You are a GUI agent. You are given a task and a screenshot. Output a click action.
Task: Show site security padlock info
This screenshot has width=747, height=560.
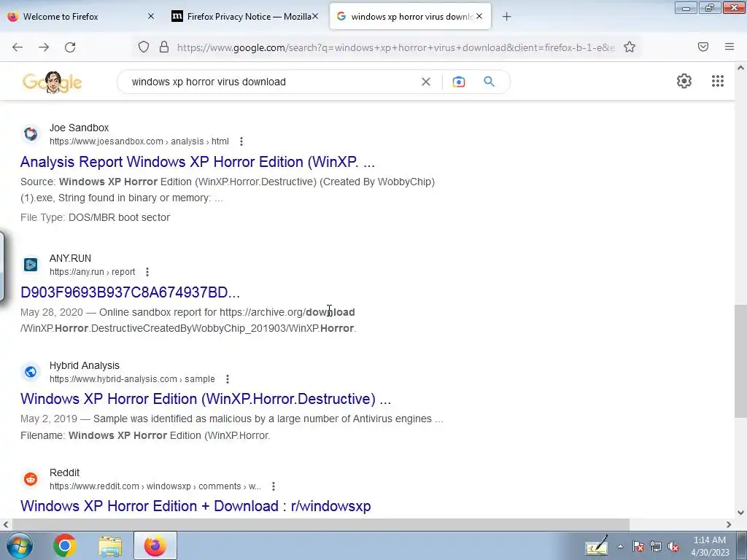pyautogui.click(x=164, y=47)
